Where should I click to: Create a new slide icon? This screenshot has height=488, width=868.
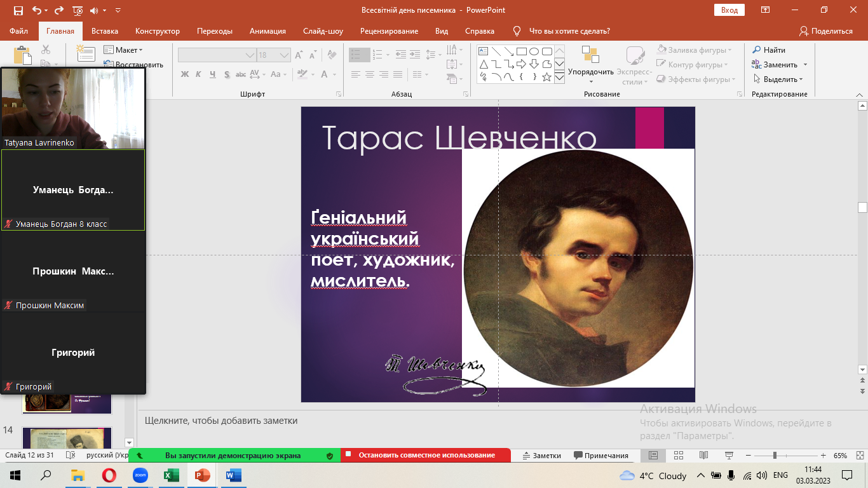[85, 54]
